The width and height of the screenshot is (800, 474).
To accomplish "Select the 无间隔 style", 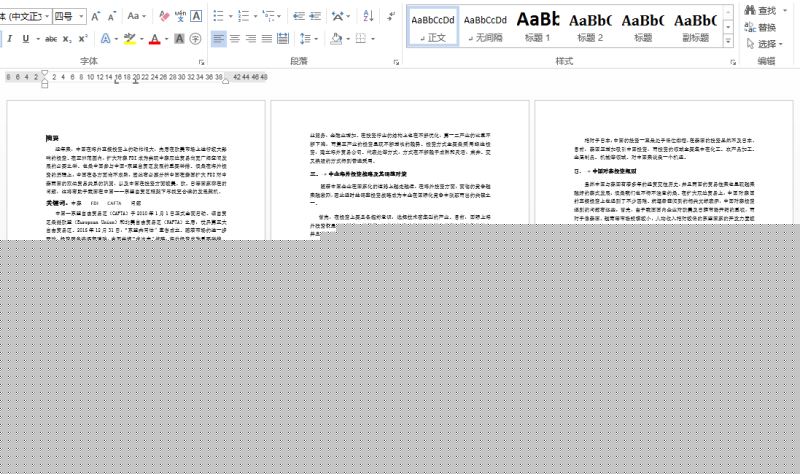I will (x=485, y=26).
